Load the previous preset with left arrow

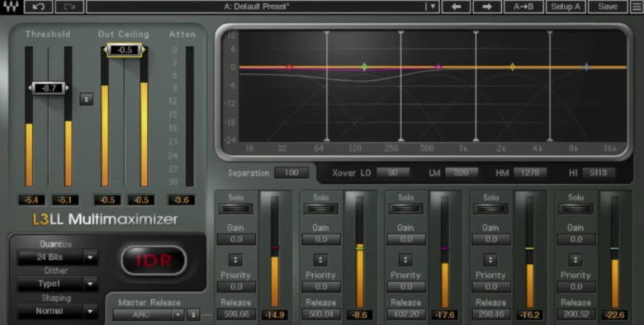click(x=456, y=7)
